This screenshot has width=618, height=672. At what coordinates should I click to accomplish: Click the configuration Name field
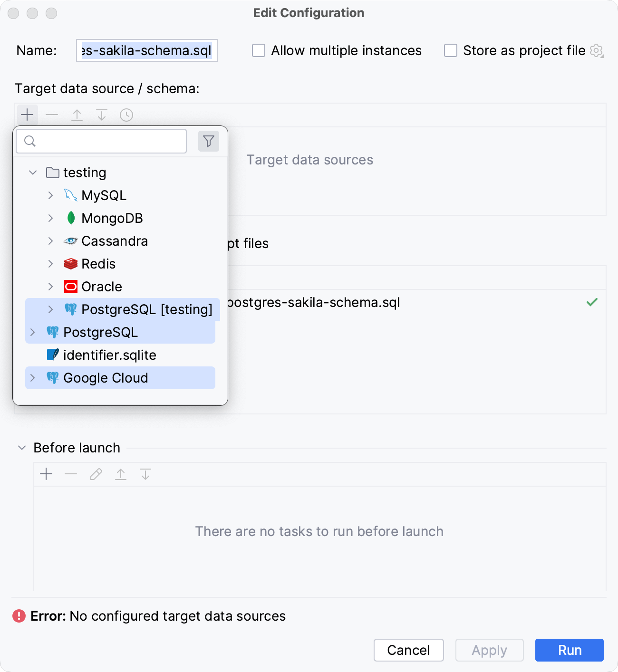coord(146,50)
